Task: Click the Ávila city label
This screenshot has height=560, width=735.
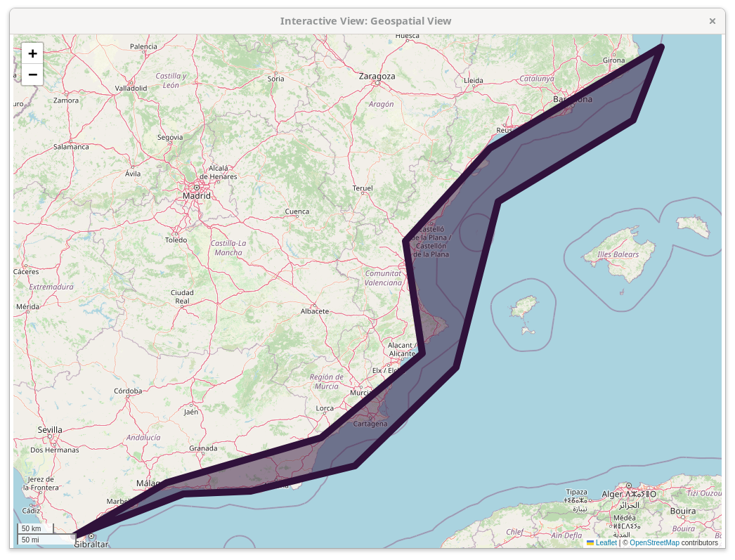Action: (133, 174)
